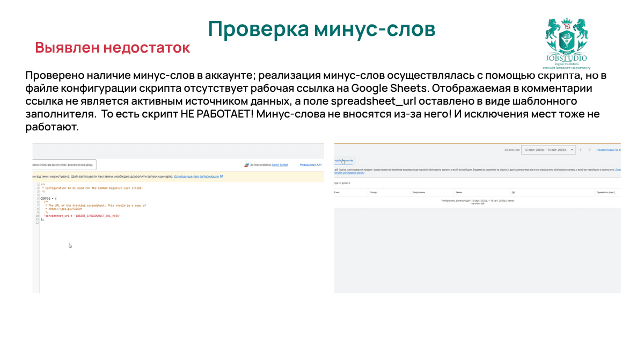Image resolution: width=644 pixels, height=337 pixels.
Task: Click the CONFIG = { code line
Action: point(48,199)
